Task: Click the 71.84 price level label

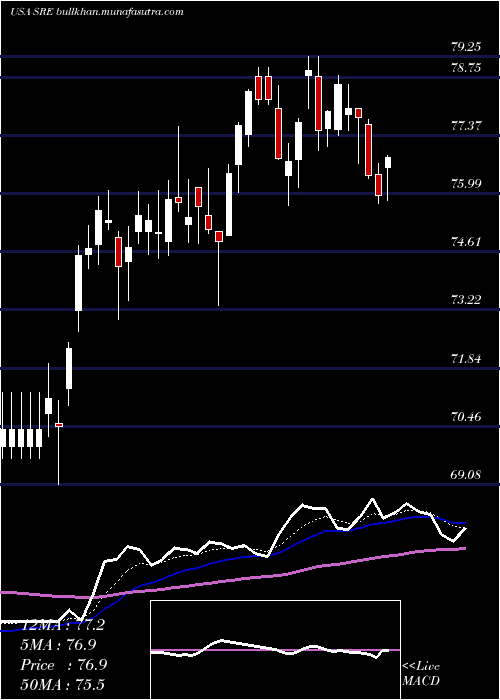Action: coord(466,358)
